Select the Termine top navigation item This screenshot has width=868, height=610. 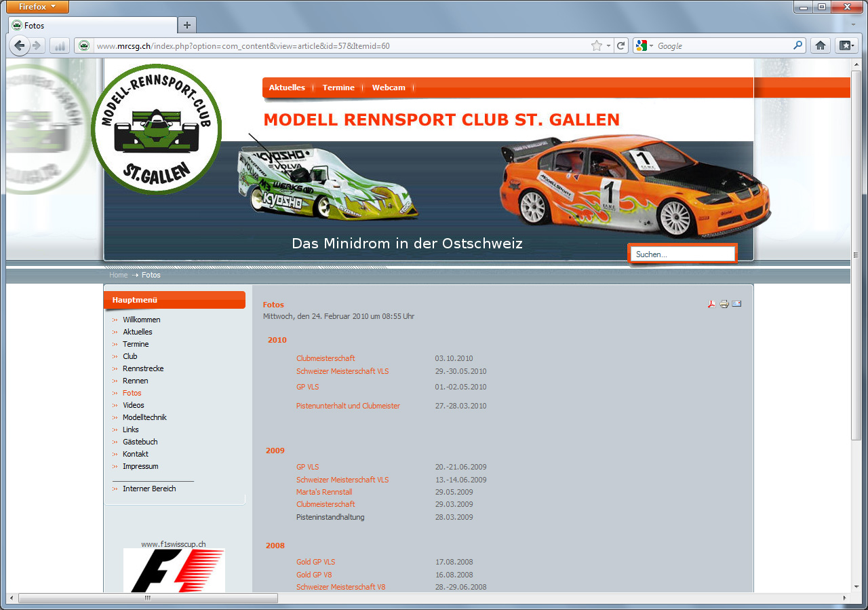[x=338, y=88]
